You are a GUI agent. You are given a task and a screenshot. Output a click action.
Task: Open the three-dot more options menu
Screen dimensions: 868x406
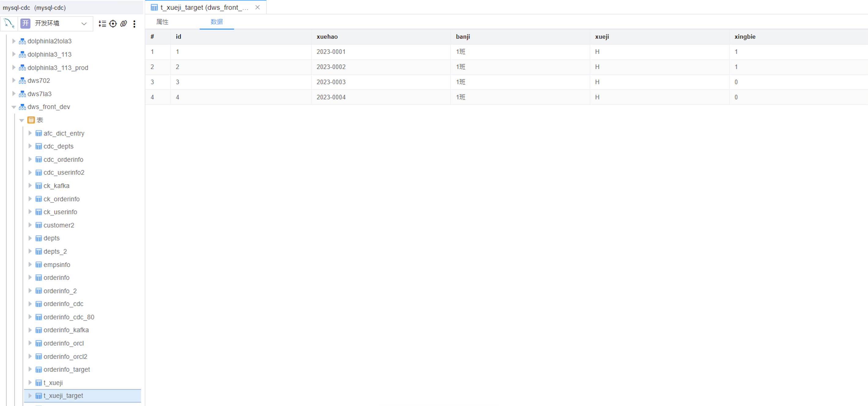click(134, 24)
